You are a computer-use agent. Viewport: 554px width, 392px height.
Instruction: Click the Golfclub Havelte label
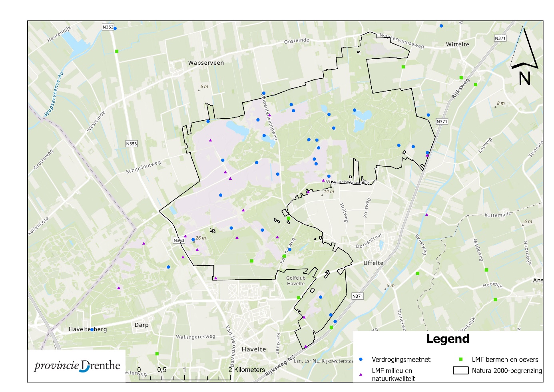pyautogui.click(x=296, y=281)
